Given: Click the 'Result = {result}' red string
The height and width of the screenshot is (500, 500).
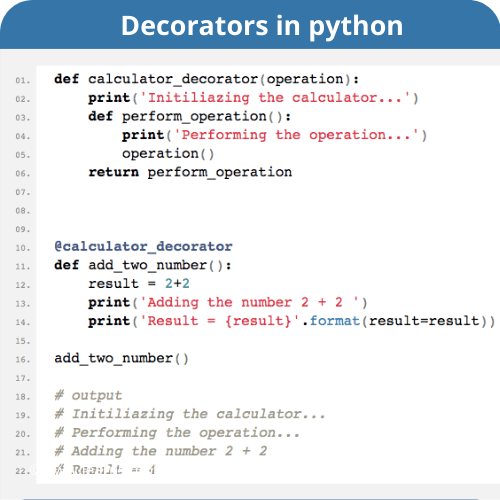Looking at the screenshot, I should (220, 321).
